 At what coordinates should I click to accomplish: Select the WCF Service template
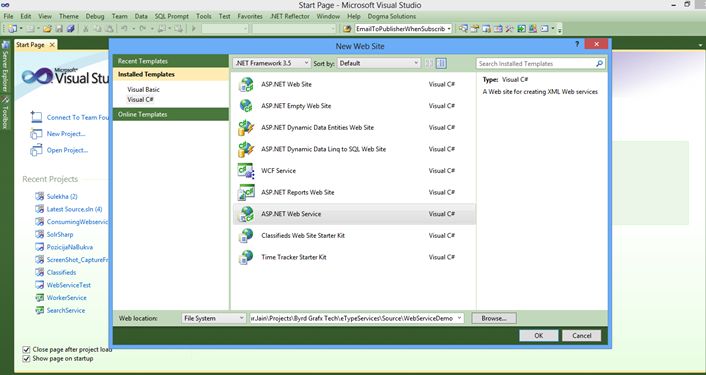tap(354, 171)
